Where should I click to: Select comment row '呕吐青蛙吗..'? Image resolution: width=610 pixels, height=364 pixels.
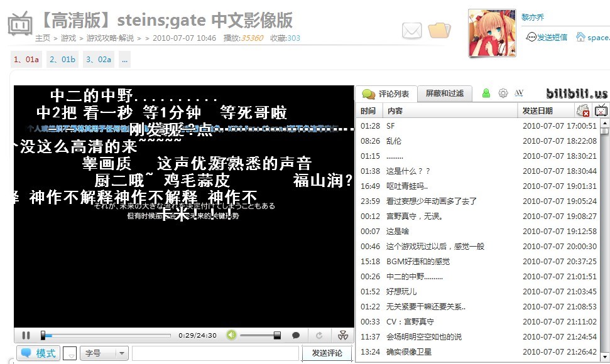pos(478,186)
